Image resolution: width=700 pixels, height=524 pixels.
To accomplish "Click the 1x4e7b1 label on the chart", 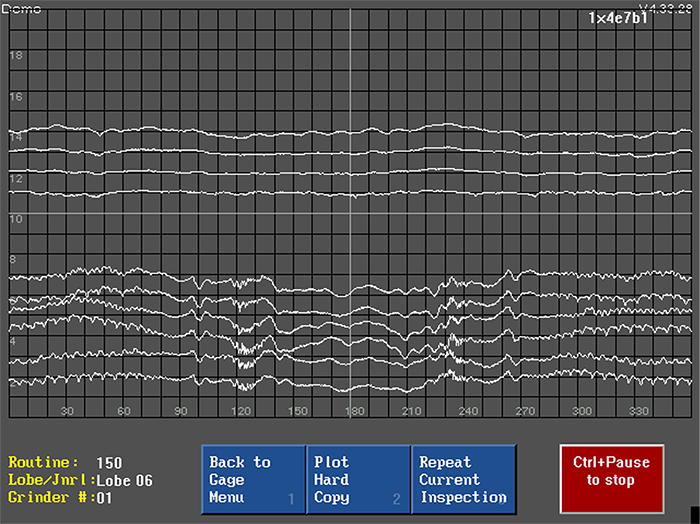I will pos(617,18).
